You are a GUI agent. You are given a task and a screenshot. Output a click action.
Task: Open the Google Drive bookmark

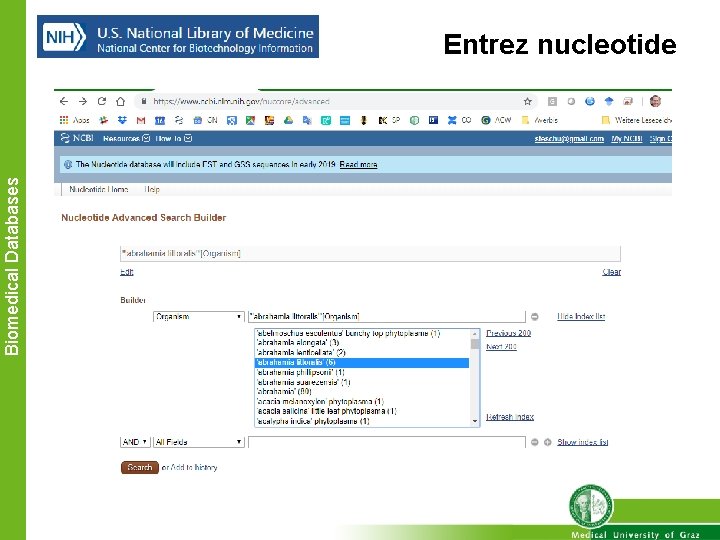[x=288, y=120]
